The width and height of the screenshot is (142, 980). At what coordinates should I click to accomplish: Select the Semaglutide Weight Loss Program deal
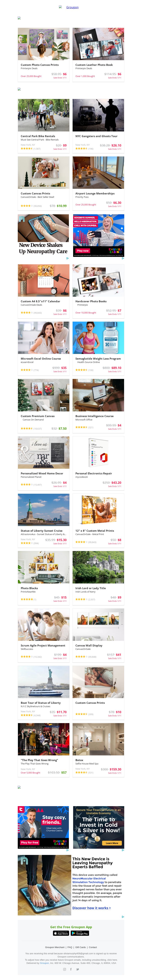tap(98, 358)
